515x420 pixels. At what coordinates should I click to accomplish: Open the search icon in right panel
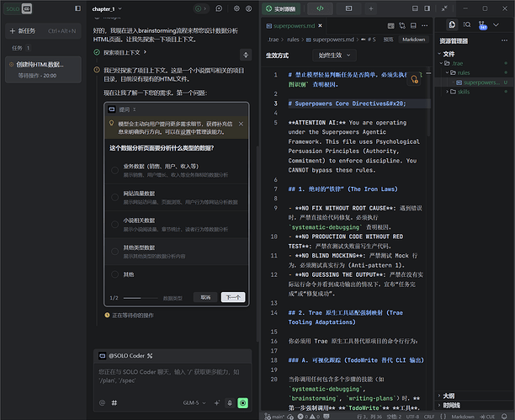coord(469,25)
